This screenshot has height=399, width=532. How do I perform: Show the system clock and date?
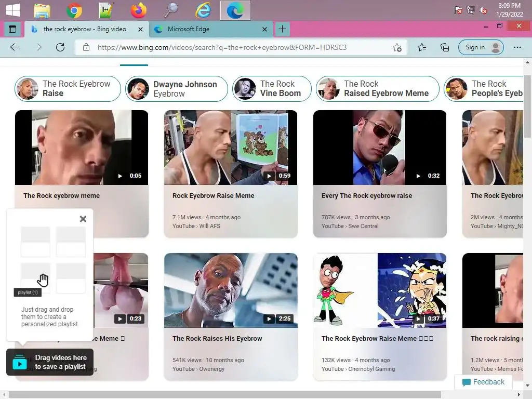509,10
